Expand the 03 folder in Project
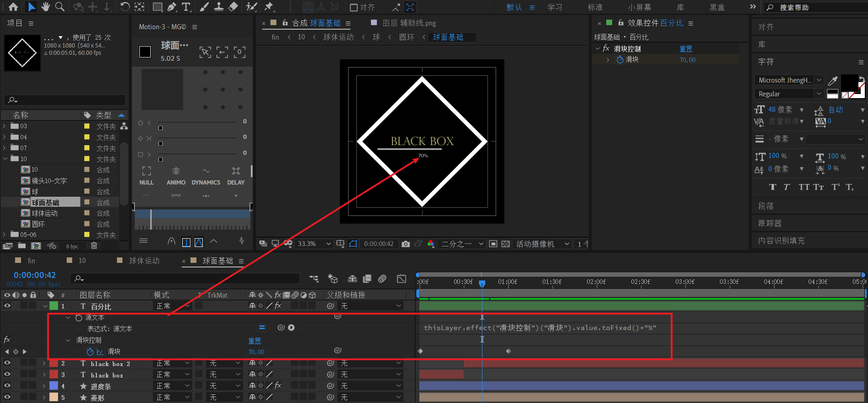 pyautogui.click(x=5, y=126)
